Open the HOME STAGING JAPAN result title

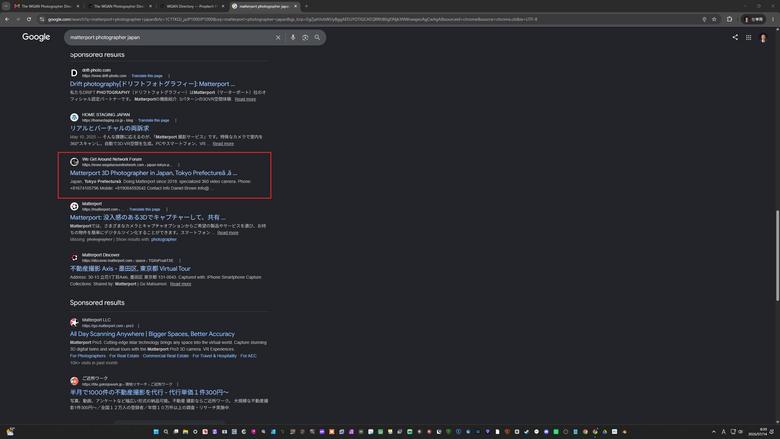point(109,128)
